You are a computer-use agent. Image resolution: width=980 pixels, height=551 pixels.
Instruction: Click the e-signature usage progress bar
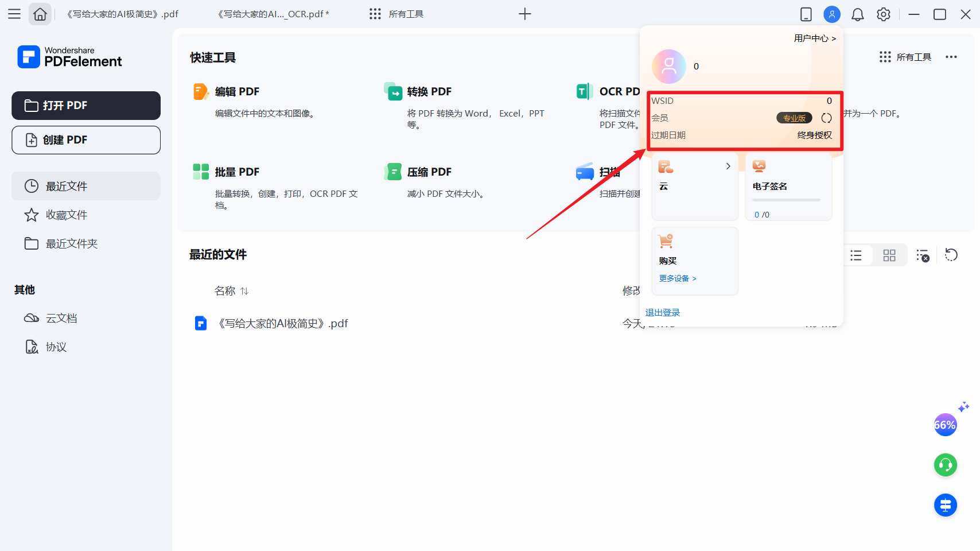point(786,200)
